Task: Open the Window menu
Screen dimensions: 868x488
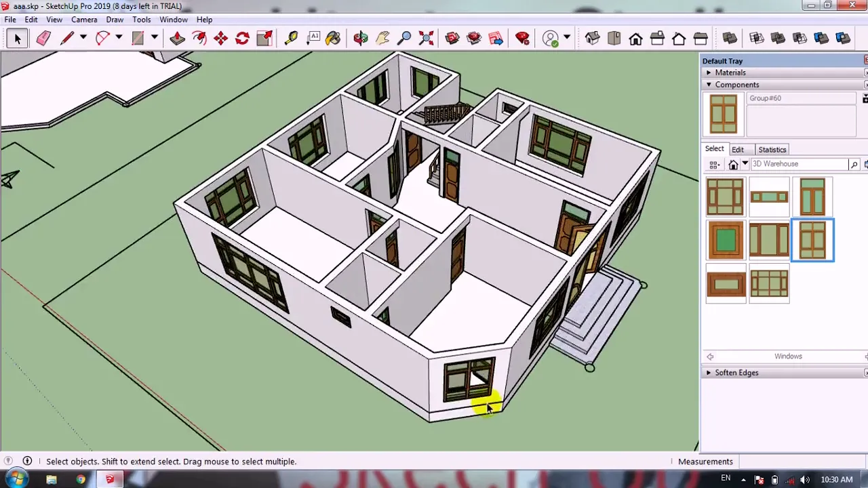Action: [x=174, y=20]
